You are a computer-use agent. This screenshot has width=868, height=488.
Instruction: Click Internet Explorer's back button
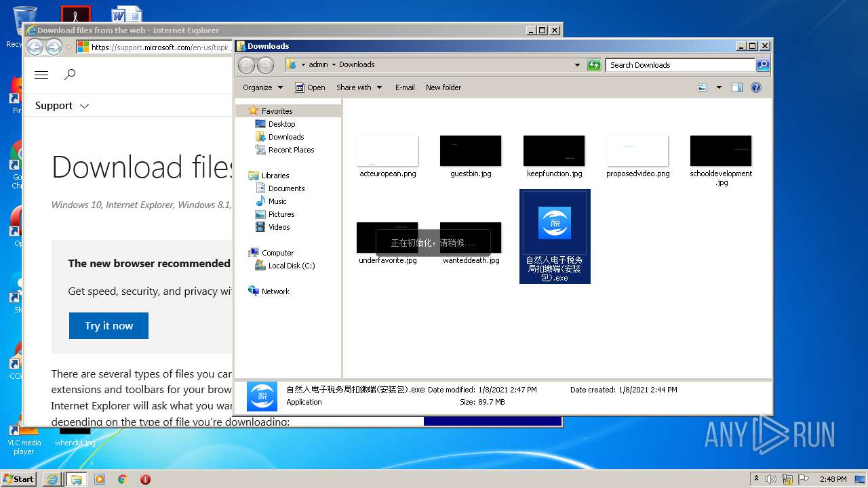(x=35, y=47)
